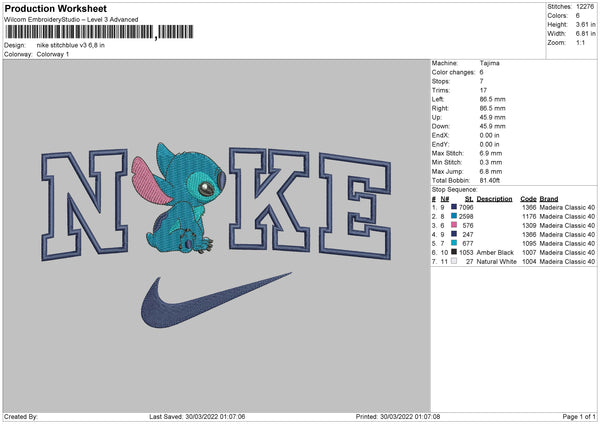Click design name 'nike stitchblue v3 6,8 in'
This screenshot has height=424, width=600.
coord(70,45)
